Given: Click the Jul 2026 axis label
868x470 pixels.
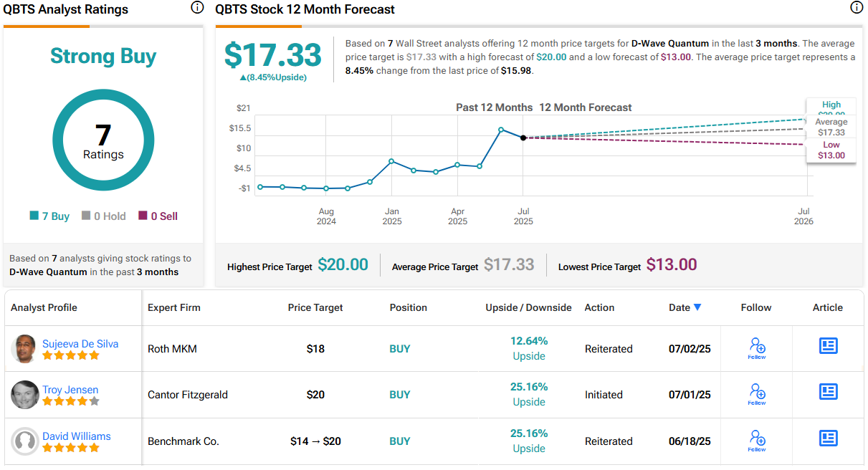Looking at the screenshot, I should pos(804,216).
